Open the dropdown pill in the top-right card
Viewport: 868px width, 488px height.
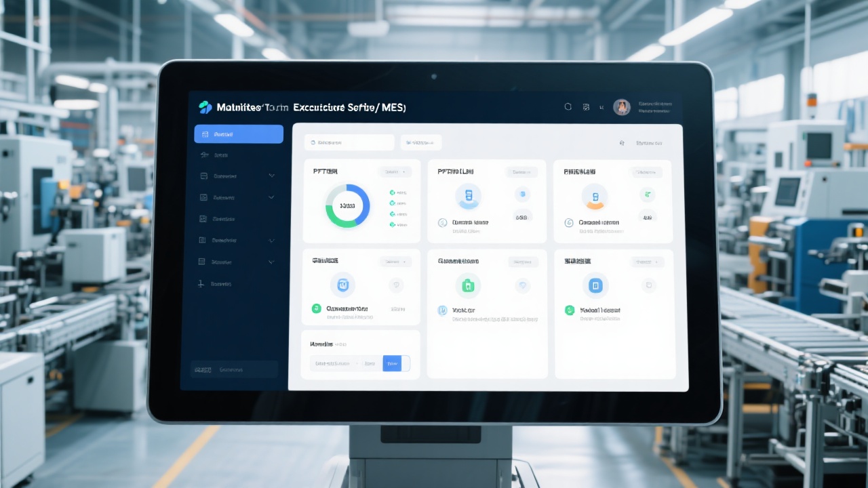tap(645, 172)
